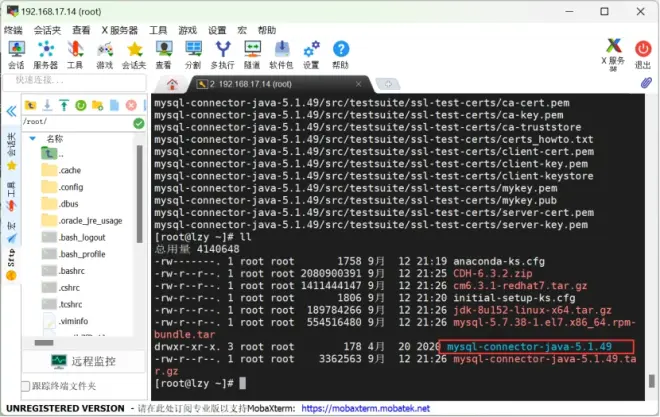Open the 游戏 menu in menu bar
660x417 pixels.
point(188,30)
